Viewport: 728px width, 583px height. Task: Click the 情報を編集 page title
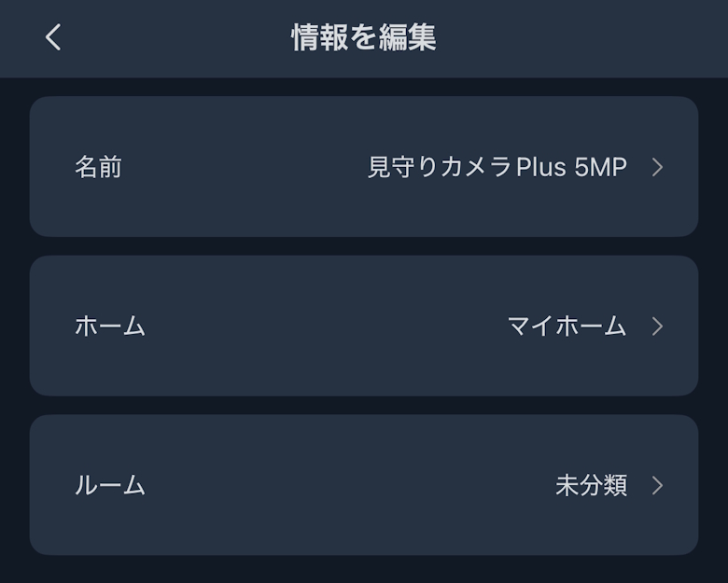(x=364, y=37)
